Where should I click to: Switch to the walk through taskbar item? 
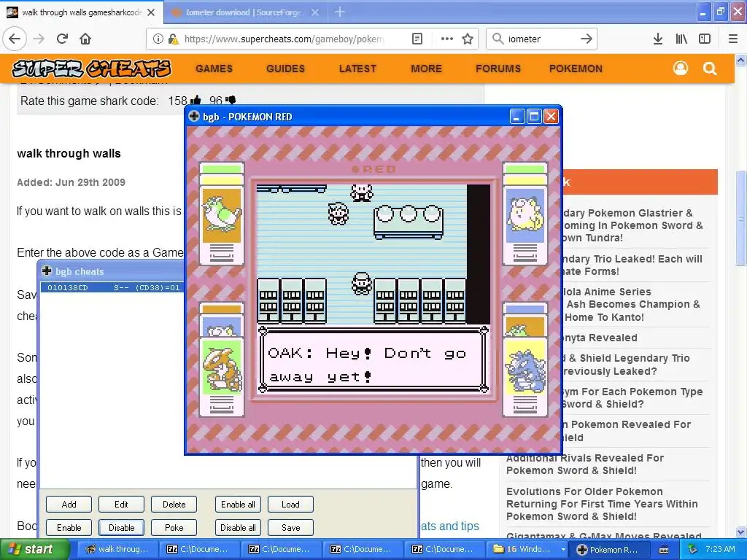pos(116,550)
